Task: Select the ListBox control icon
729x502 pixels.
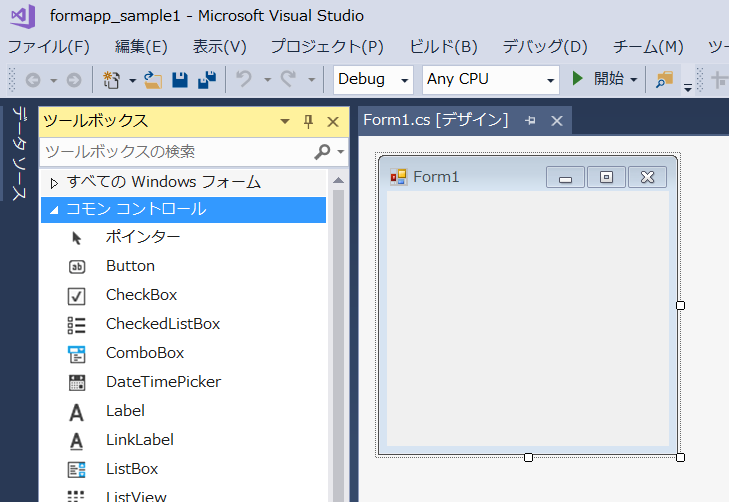Action: click(77, 469)
